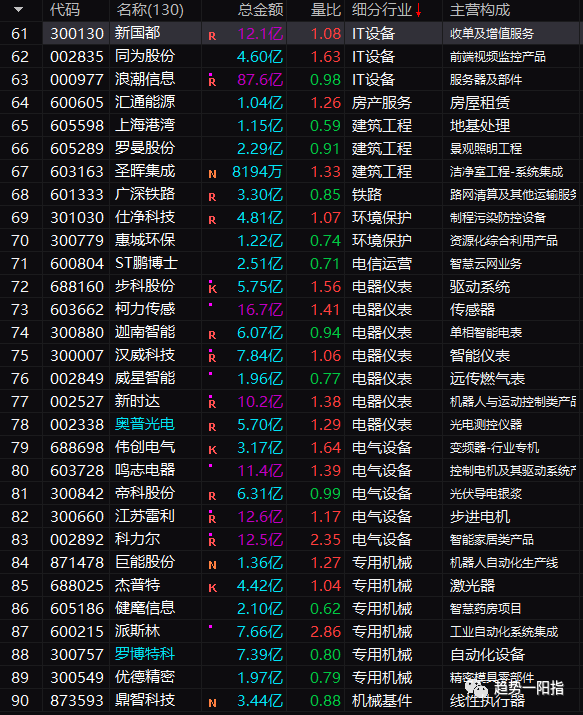
Task: Click the R marker icon for 广深铁路
Action: (212, 197)
